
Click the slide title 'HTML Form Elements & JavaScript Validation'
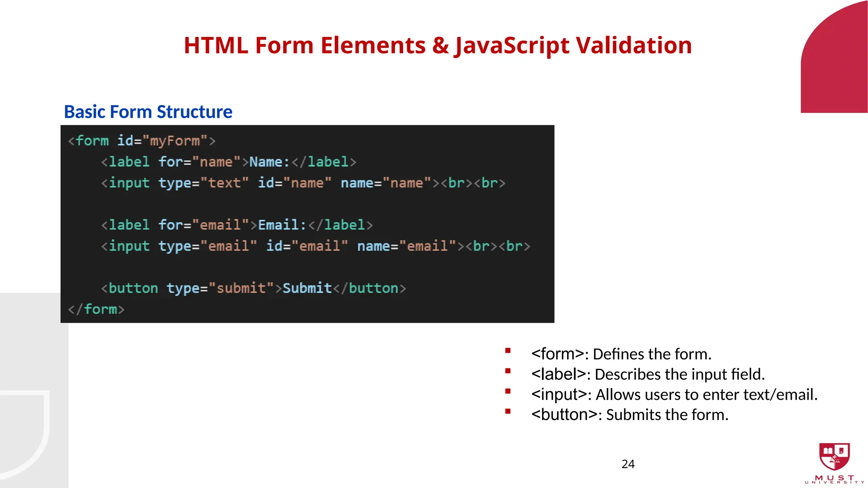click(x=438, y=45)
